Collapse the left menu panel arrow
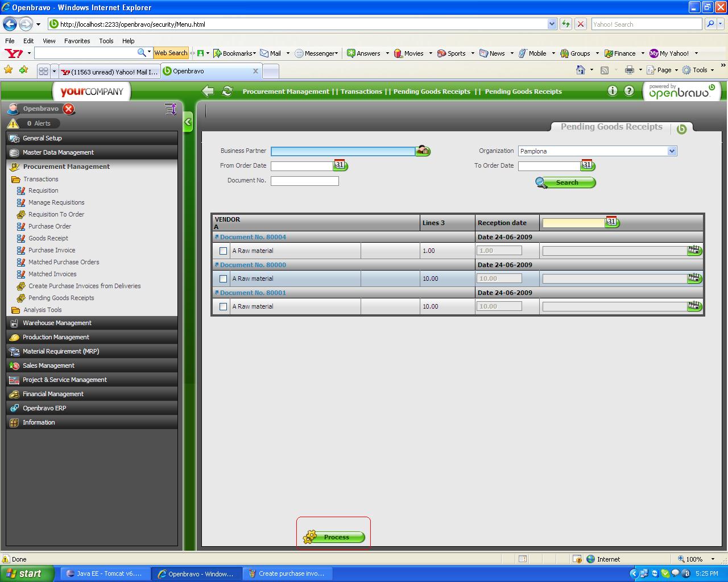The height and width of the screenshot is (582, 728). click(188, 122)
